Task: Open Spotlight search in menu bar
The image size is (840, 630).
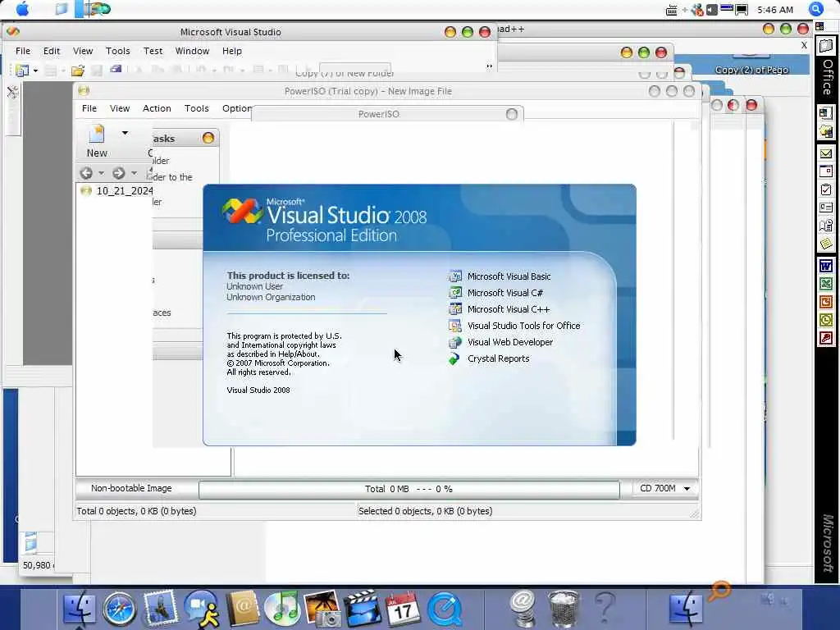Action: pyautogui.click(x=815, y=9)
